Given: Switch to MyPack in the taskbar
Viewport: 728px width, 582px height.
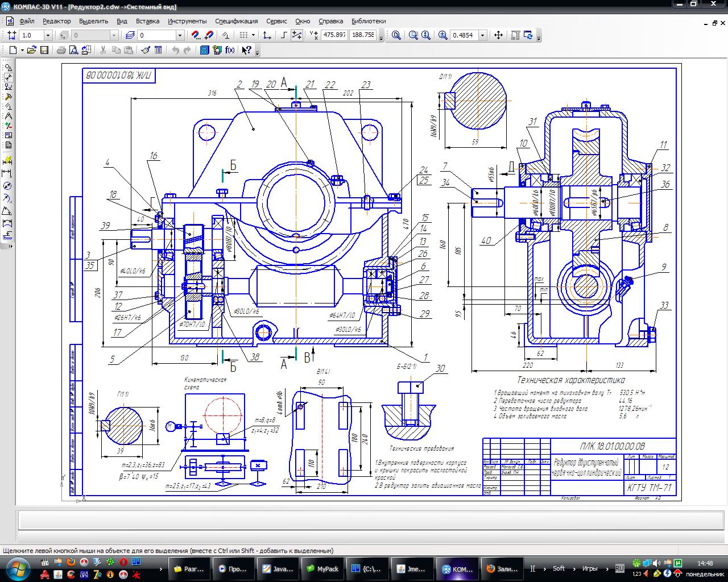Looking at the screenshot, I should pos(322,568).
